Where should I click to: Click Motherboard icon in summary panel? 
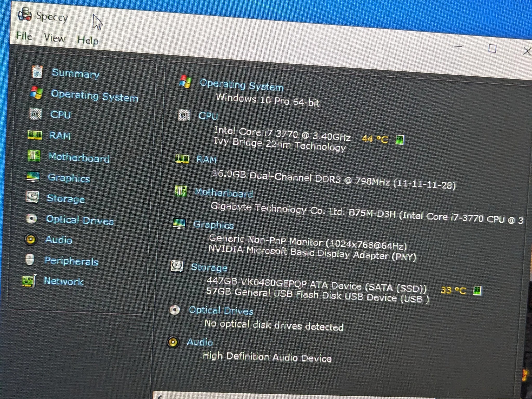point(181,191)
